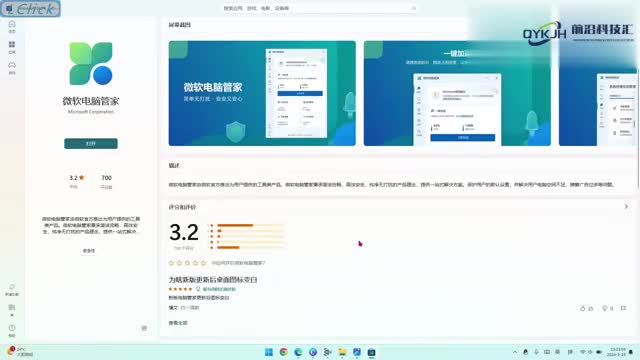Expand the ratings and reviews section chevron

(626, 207)
